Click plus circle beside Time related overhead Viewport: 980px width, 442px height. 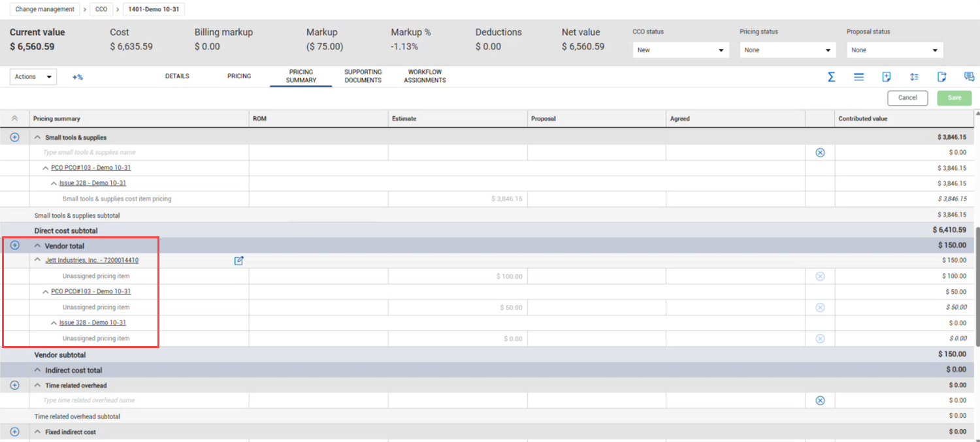pos(15,385)
